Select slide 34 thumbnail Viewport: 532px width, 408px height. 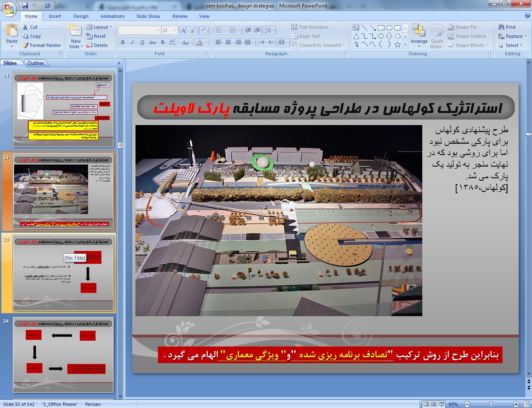(x=63, y=355)
